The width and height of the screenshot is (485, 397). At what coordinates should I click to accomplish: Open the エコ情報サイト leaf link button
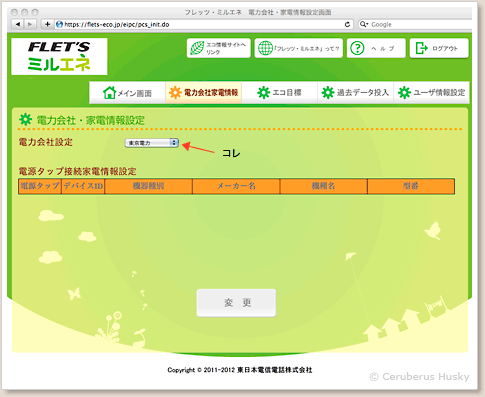click(218, 48)
